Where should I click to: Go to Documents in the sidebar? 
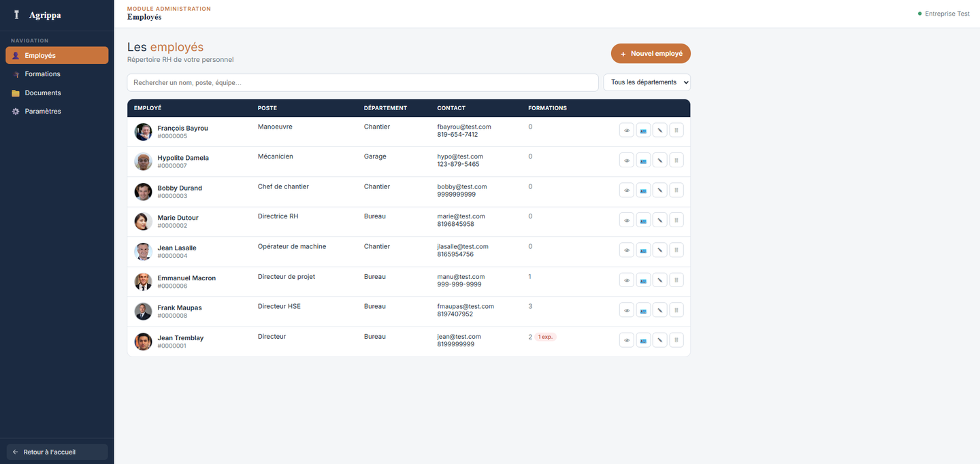pyautogui.click(x=57, y=93)
